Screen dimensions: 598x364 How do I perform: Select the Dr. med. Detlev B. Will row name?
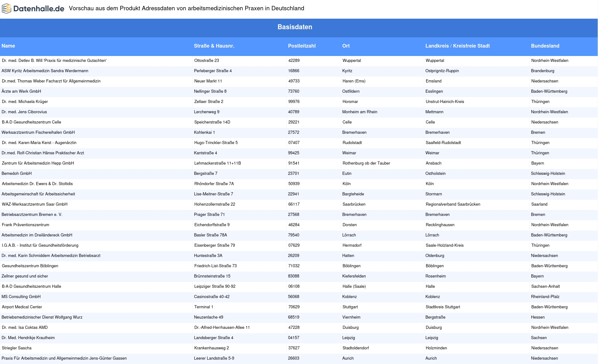(x=54, y=61)
